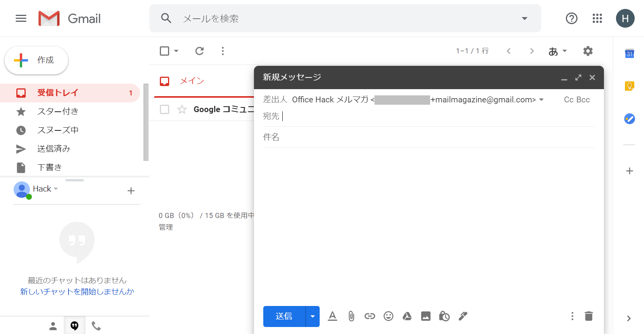
Task: Insert a link in the message
Action: 370,316
